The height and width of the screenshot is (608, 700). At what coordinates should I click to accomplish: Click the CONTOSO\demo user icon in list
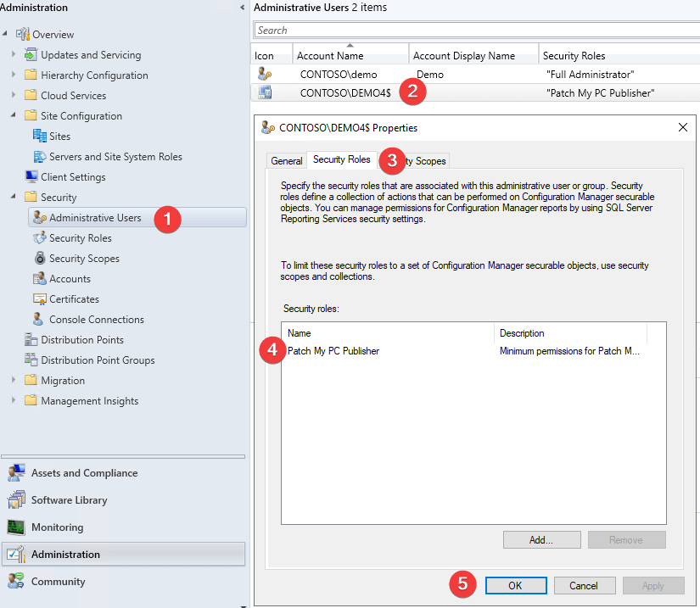(x=265, y=74)
